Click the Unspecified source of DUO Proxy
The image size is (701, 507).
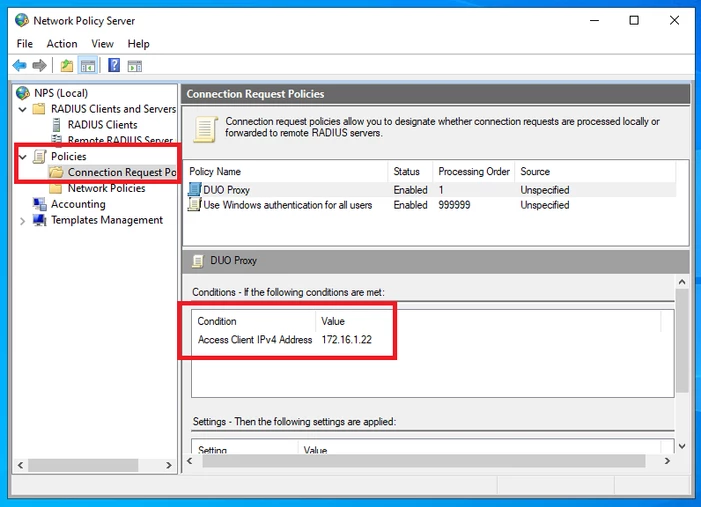click(545, 190)
